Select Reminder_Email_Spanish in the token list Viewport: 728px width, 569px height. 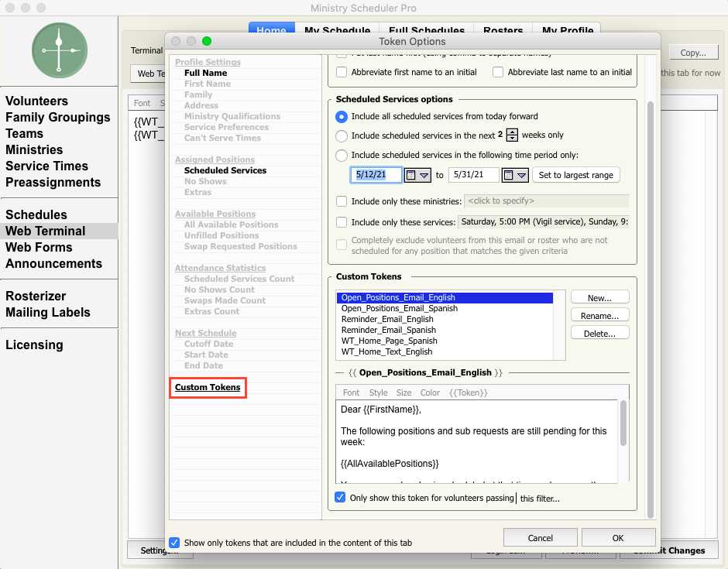click(388, 330)
